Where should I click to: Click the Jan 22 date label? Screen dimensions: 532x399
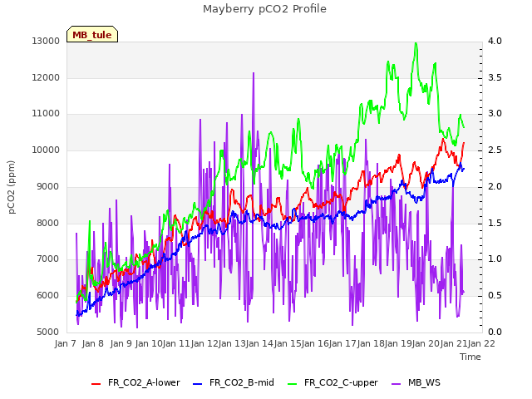(x=482, y=343)
